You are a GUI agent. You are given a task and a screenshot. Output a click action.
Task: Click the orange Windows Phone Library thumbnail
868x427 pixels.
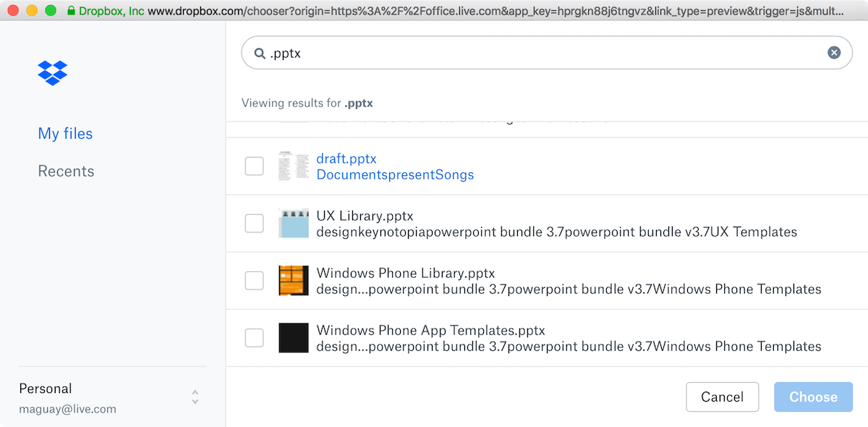tap(294, 280)
